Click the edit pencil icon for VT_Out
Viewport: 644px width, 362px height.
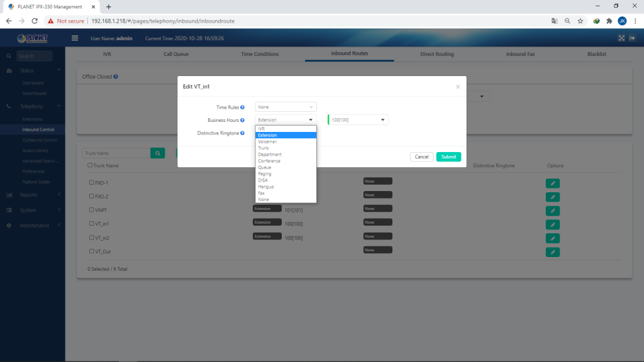pos(552,253)
